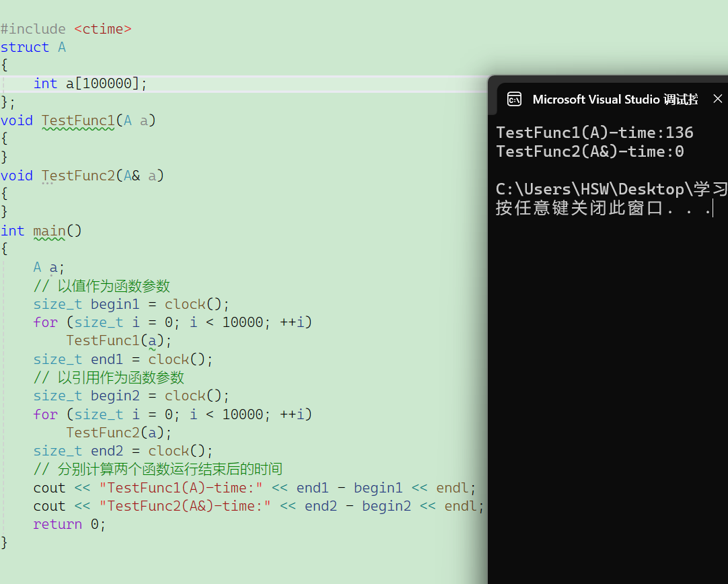Click the console icon in the debug console tab
Image resolution: width=728 pixels, height=584 pixels.
pyautogui.click(x=515, y=99)
